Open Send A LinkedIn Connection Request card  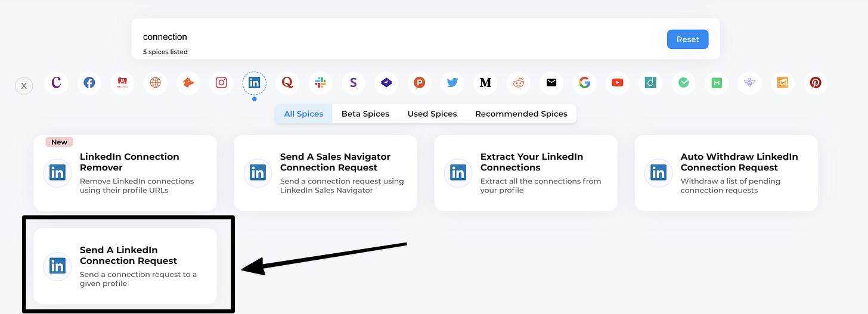pyautogui.click(x=125, y=266)
